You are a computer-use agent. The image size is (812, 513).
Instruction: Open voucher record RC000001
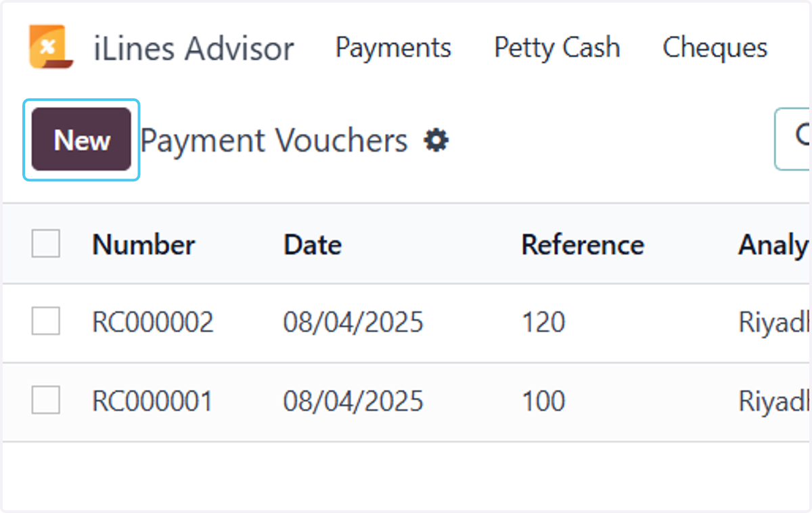coord(152,401)
